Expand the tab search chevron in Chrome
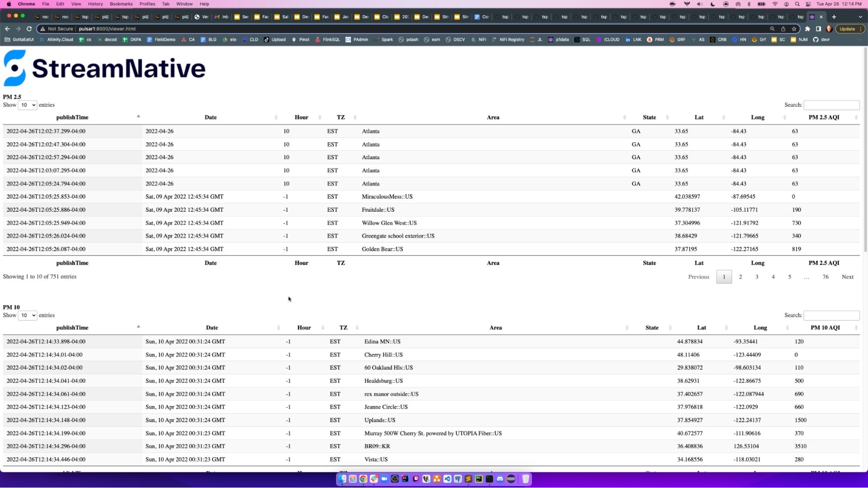The width and height of the screenshot is (868, 488). 860,17
